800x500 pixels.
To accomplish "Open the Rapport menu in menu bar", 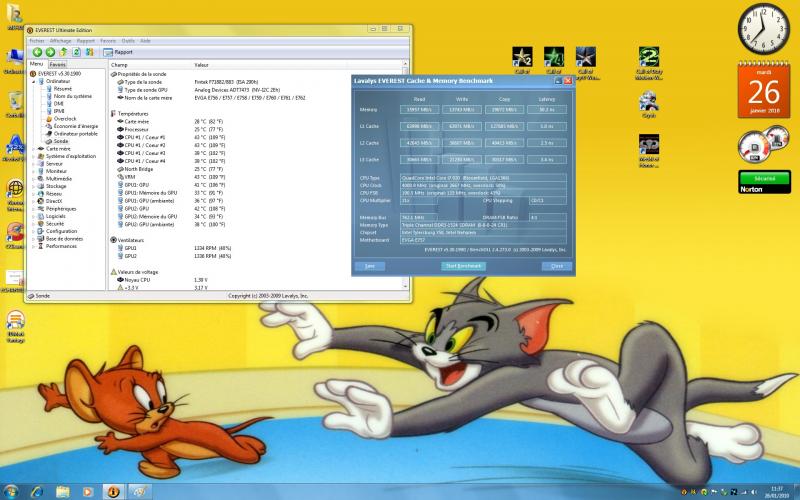I will (86, 41).
